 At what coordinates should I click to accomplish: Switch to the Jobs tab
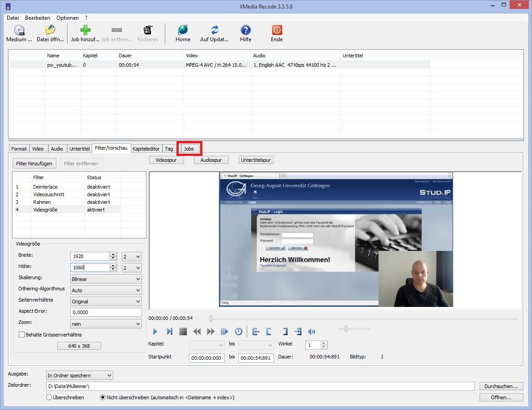pyautogui.click(x=189, y=149)
